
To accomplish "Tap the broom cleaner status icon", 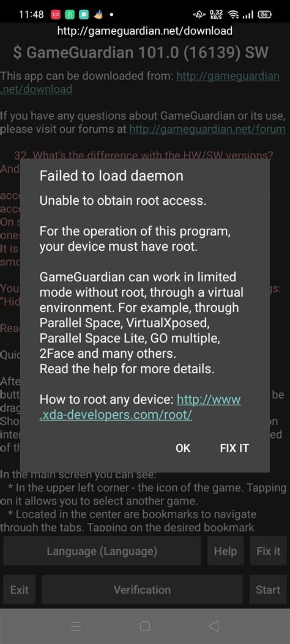I will (98, 15).
